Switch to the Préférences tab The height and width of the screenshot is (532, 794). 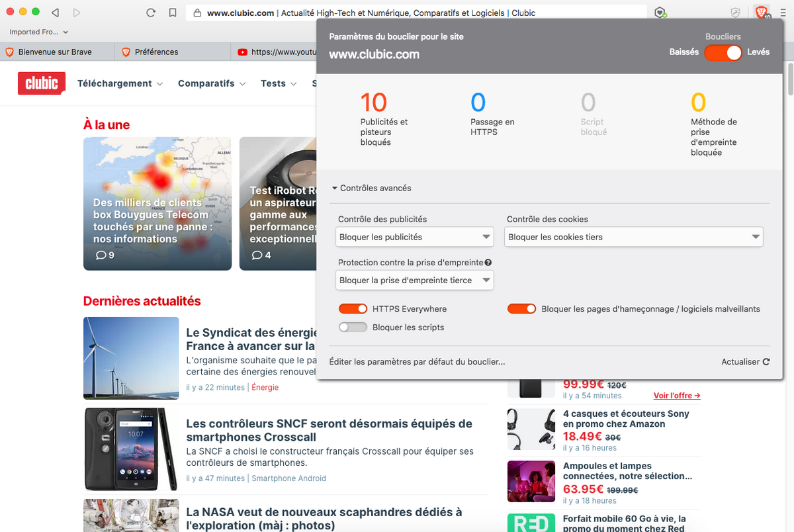171,52
